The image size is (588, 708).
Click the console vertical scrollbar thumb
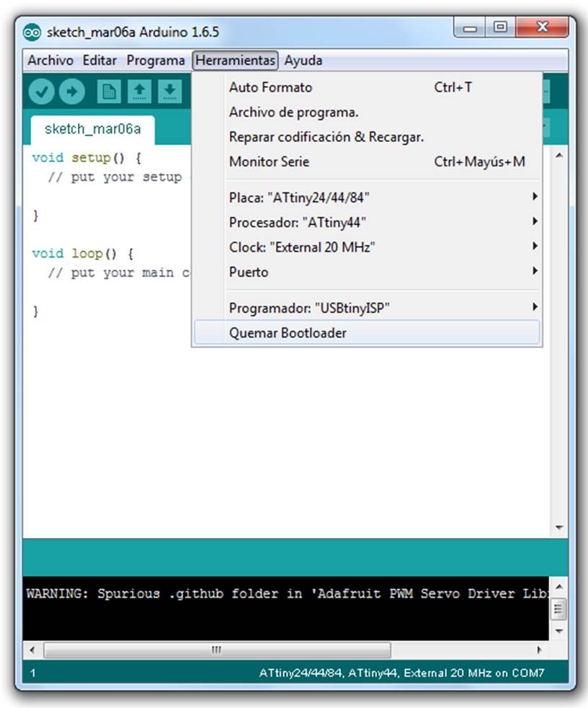[x=558, y=609]
